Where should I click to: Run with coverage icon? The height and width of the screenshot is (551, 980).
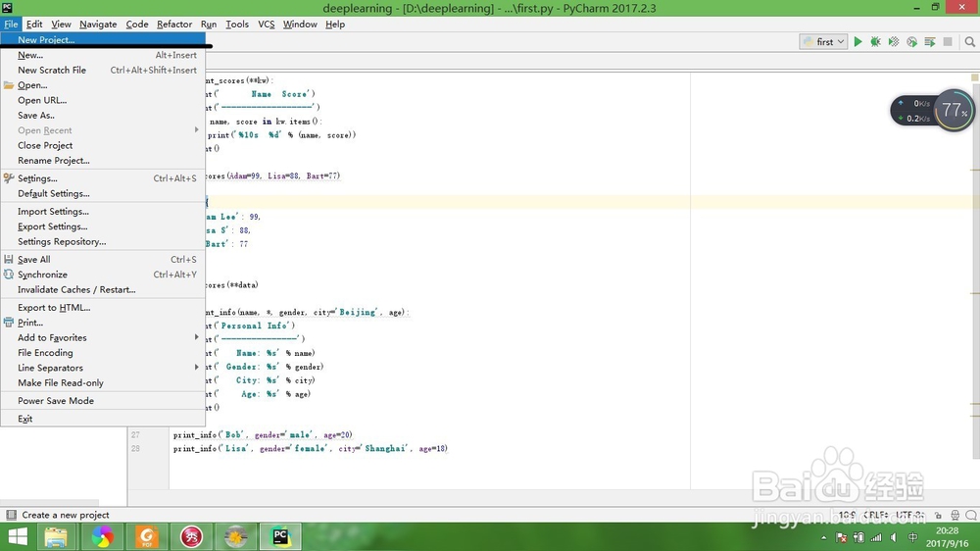point(894,41)
